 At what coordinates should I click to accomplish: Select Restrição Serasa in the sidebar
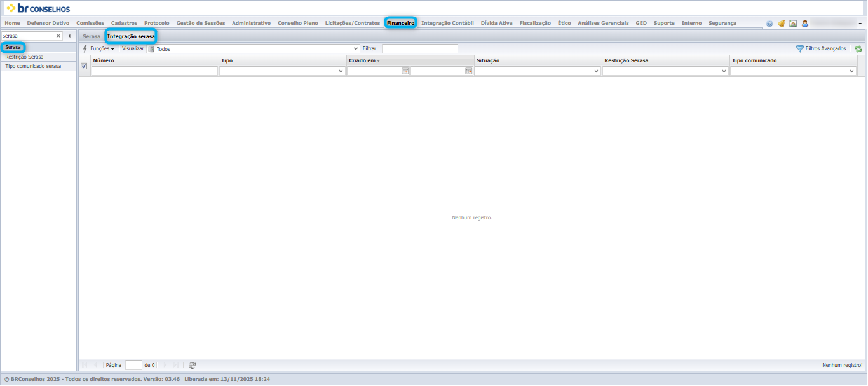(24, 57)
